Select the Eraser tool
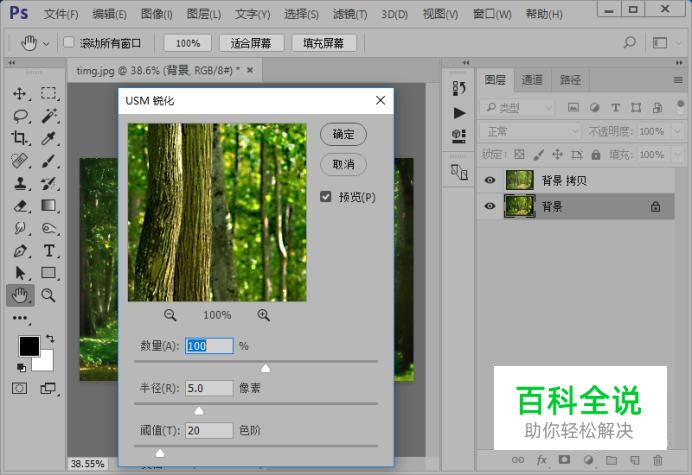Viewport: 692px width, 475px height. [x=20, y=206]
